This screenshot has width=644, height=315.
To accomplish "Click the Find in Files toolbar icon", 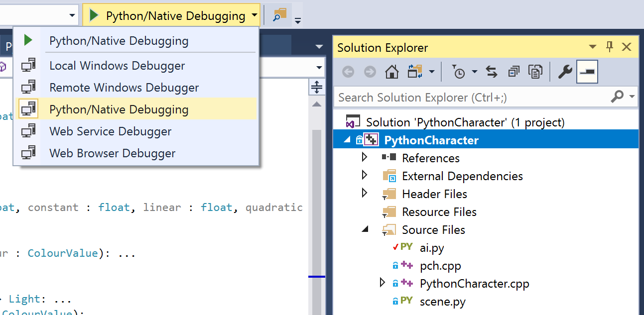I will [x=280, y=15].
